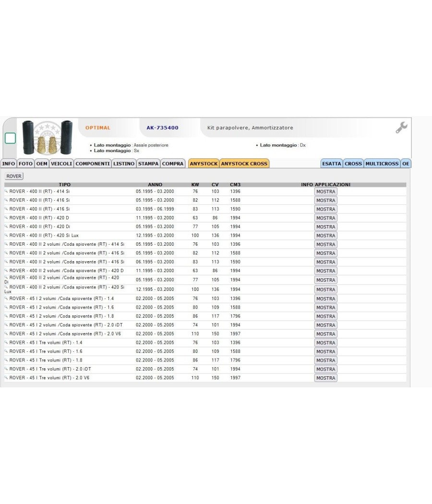
Task: Select the CROSS search tab
Action: [353, 164]
